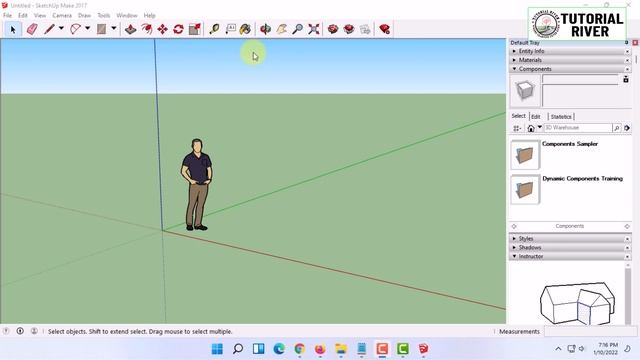Open the component navigation dropdown arrow
This screenshot has width=640, height=360.
[x=539, y=128]
